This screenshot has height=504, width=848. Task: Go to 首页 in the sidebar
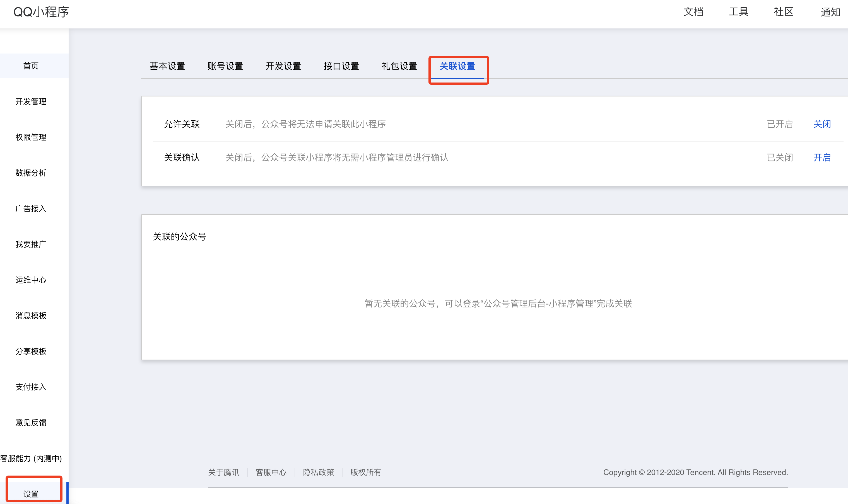point(31,66)
